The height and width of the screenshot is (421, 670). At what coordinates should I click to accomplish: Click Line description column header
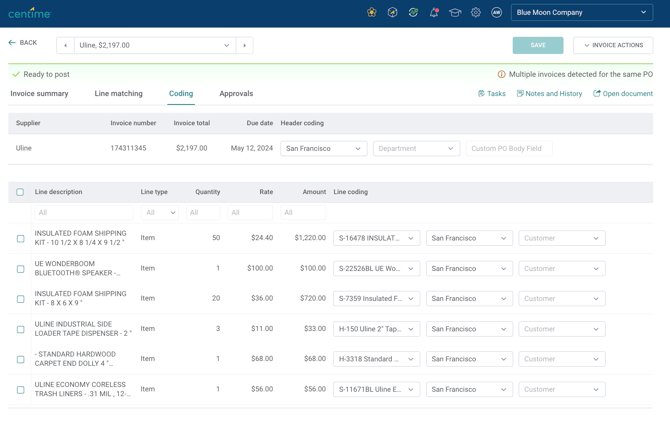coord(58,192)
